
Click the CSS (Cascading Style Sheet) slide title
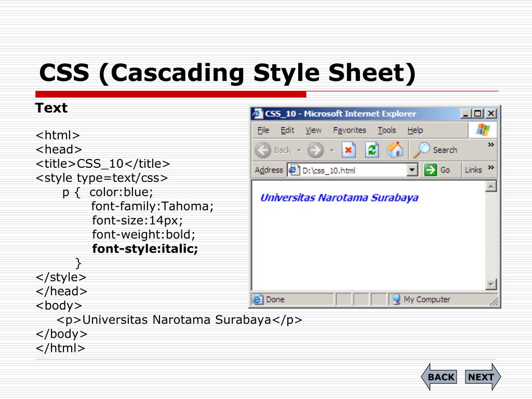tap(228, 73)
